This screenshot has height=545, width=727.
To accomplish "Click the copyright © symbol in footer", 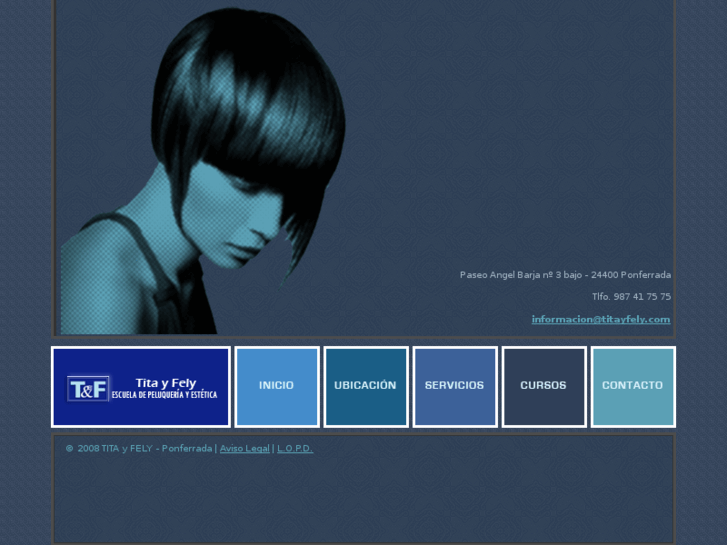I will click(x=69, y=449).
